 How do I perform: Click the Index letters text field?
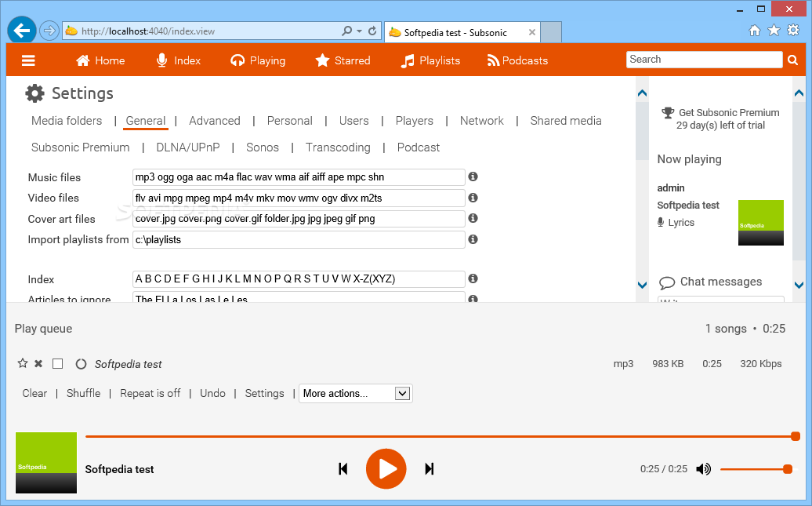[299, 279]
